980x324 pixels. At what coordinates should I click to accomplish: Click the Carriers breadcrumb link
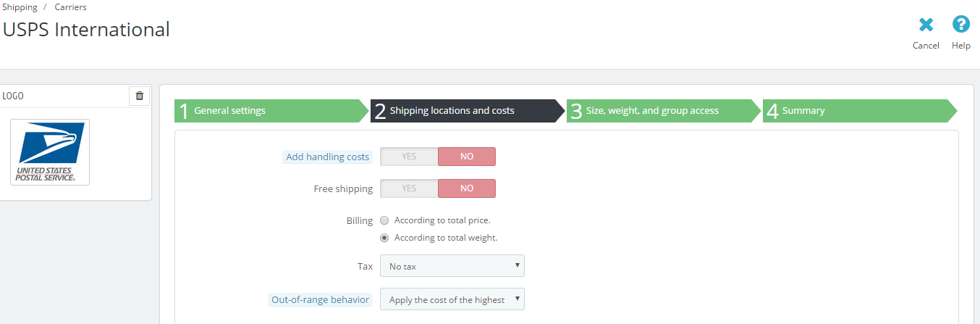tap(70, 7)
